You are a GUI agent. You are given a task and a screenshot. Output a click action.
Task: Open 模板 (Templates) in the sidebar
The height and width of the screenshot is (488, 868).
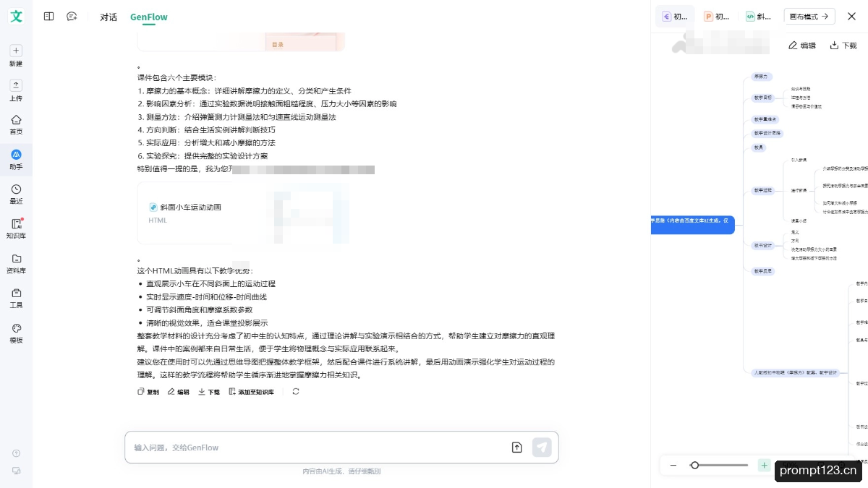pos(16,333)
